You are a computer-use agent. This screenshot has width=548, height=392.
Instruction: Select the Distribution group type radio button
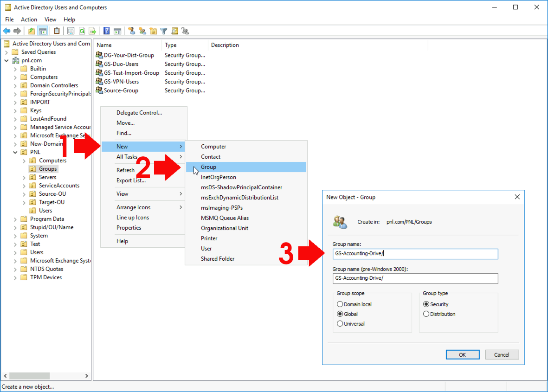tap(426, 314)
